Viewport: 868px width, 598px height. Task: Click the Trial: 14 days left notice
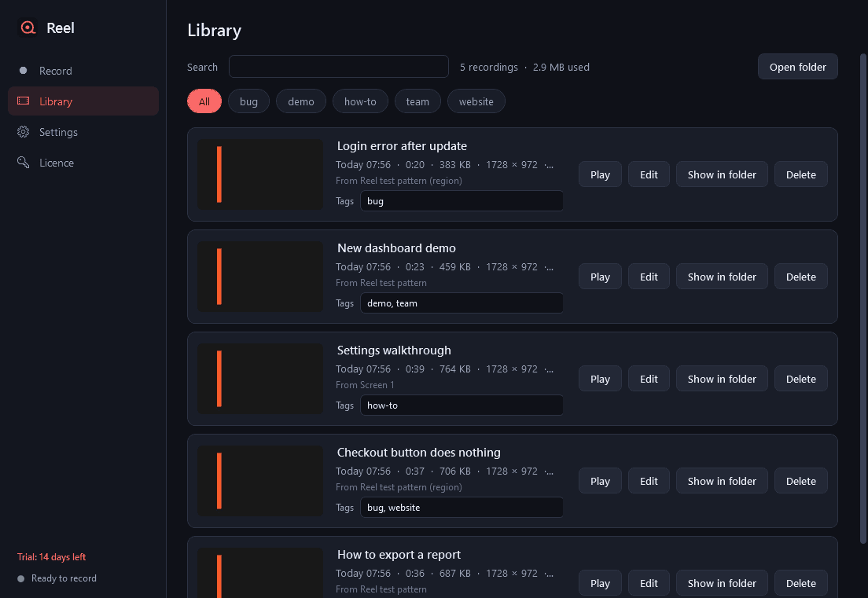51,557
